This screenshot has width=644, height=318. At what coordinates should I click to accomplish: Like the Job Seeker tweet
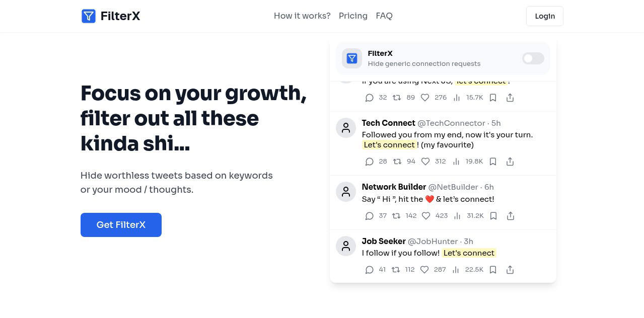424,270
